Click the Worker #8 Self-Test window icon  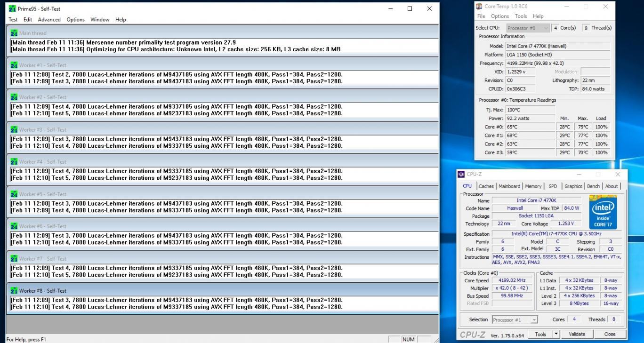point(14,291)
